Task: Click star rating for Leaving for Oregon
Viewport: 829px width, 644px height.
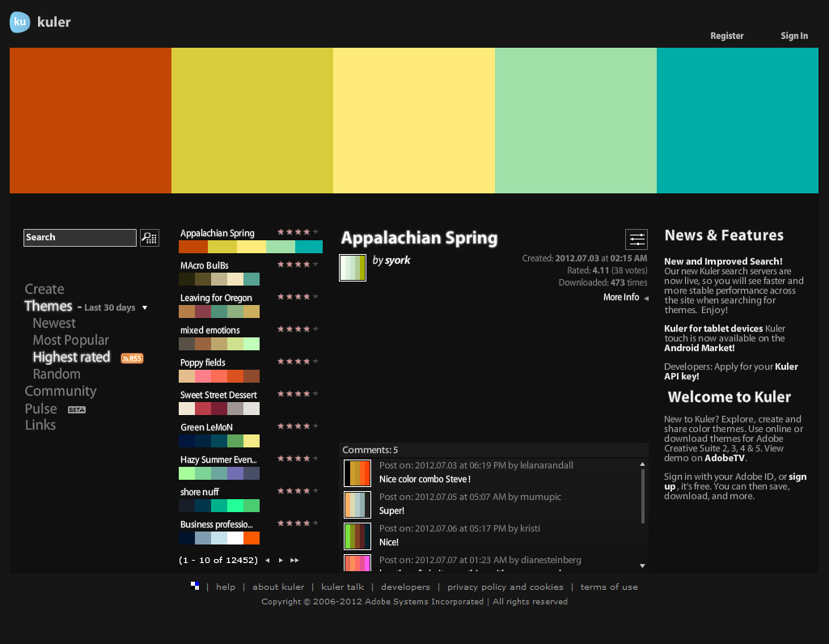Action: 298,297
